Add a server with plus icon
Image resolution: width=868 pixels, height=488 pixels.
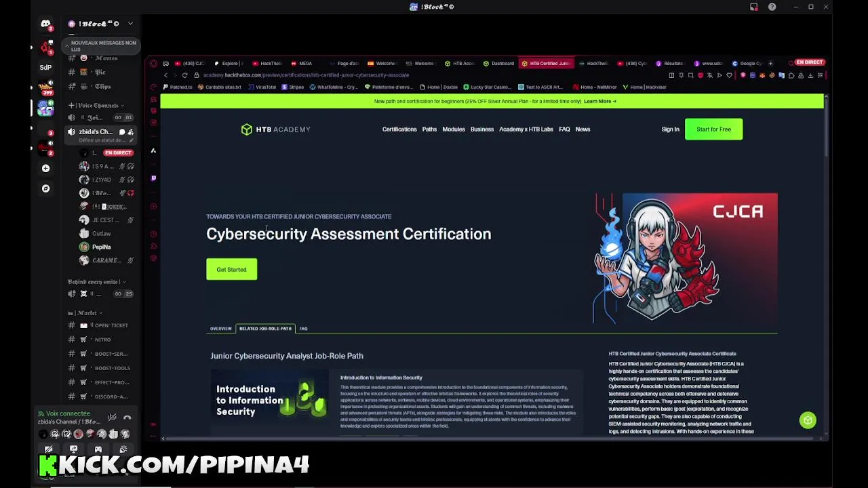tap(45, 168)
